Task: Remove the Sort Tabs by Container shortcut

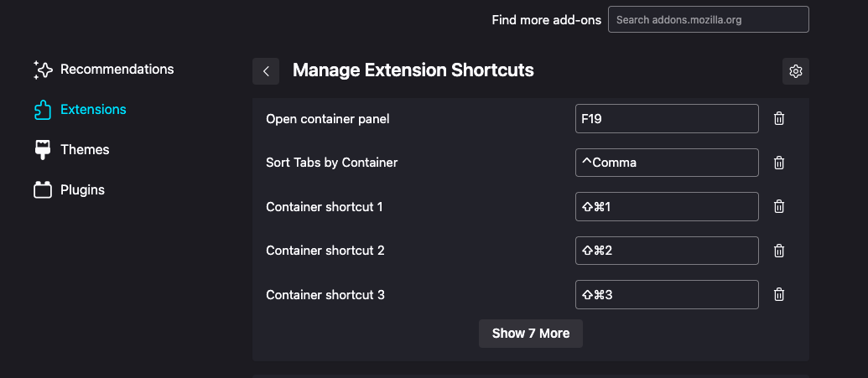Action: [x=778, y=163]
